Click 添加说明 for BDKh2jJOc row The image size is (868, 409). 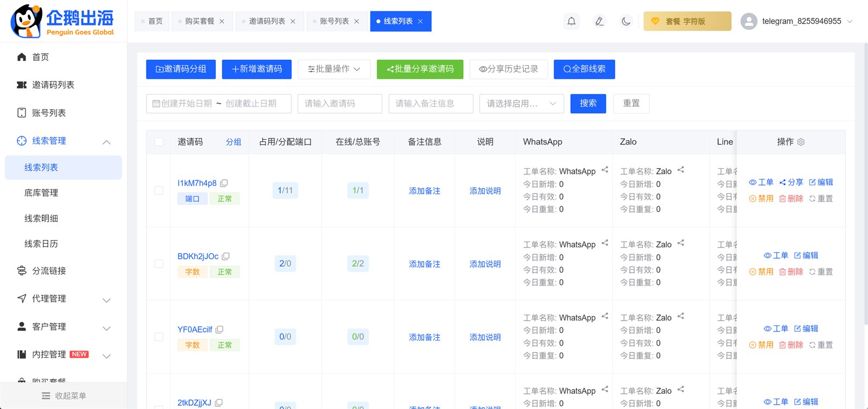click(485, 264)
